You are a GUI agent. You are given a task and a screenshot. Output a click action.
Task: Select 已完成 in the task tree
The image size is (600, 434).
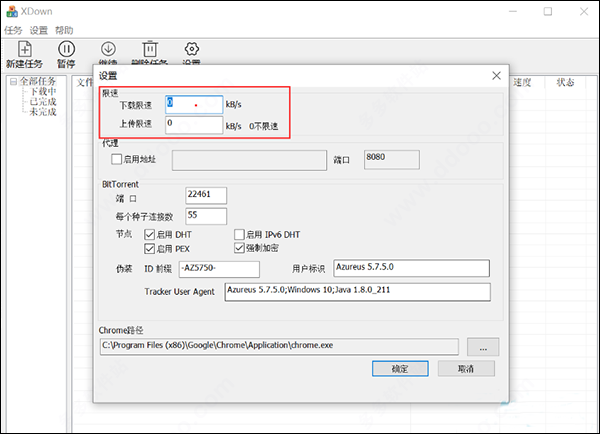(43, 102)
